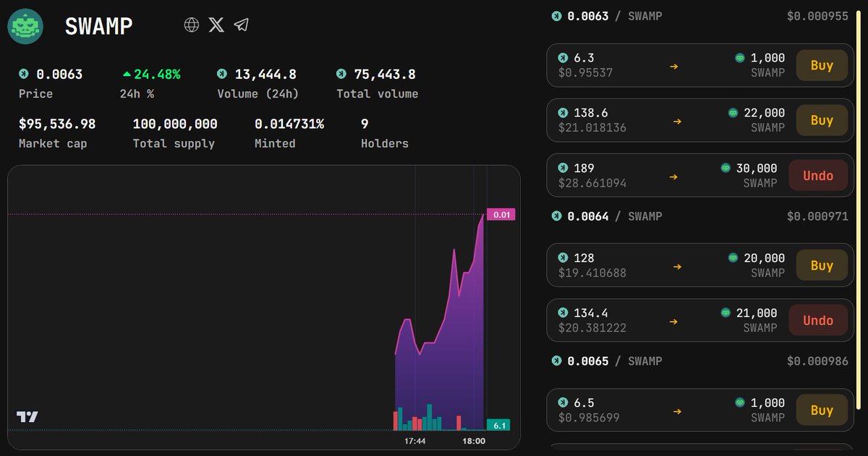Click the $0.95537 order value

tap(585, 72)
